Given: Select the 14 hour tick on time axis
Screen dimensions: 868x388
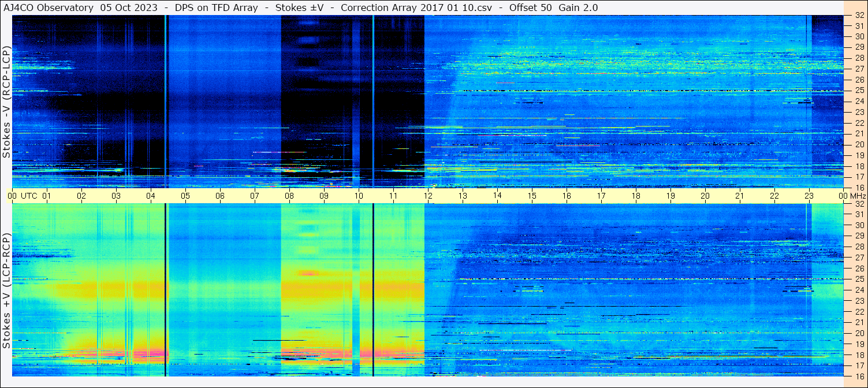Looking at the screenshot, I should pyautogui.click(x=497, y=196).
